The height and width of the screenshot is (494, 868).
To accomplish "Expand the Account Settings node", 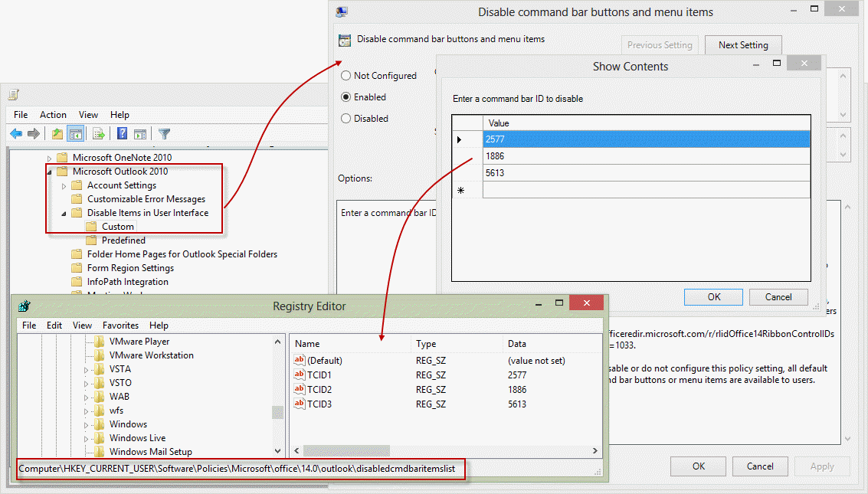I will click(x=64, y=186).
